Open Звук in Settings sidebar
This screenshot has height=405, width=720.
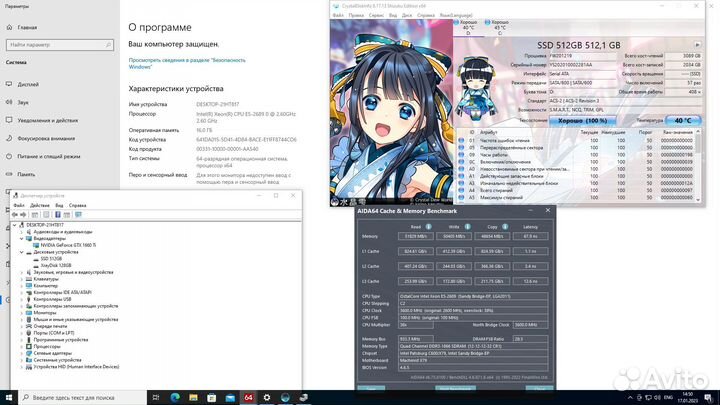[x=23, y=102]
